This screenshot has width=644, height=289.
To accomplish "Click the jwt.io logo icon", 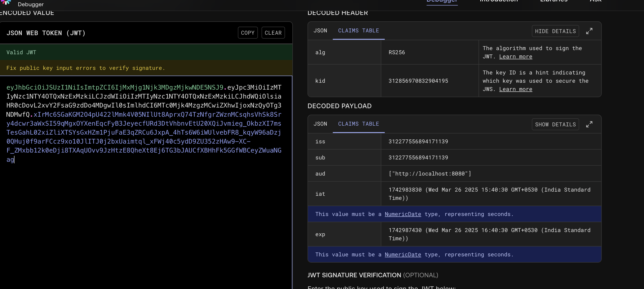I will (x=6, y=2).
